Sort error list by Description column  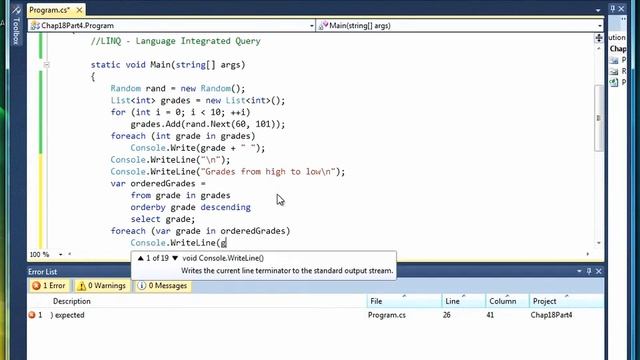point(72,301)
